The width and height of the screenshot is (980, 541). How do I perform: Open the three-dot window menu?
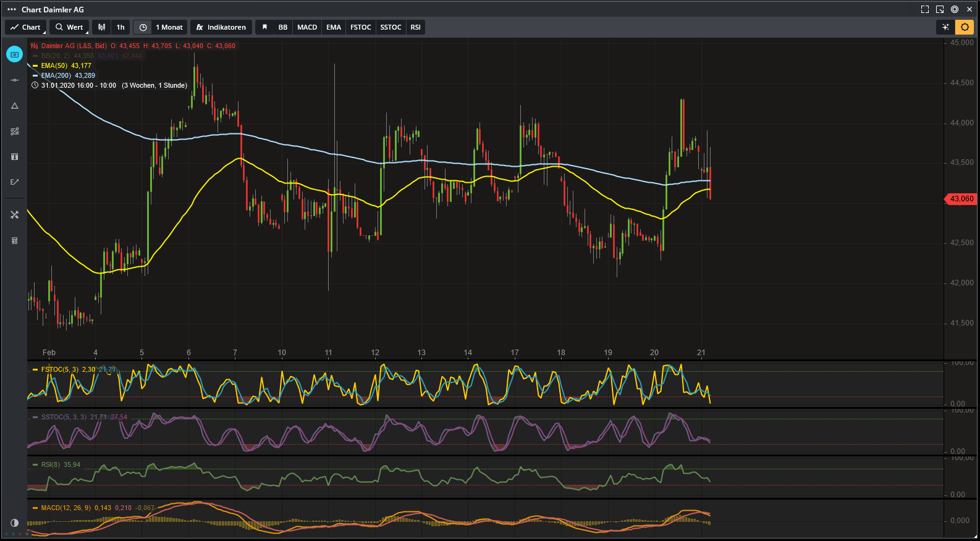(11, 9)
